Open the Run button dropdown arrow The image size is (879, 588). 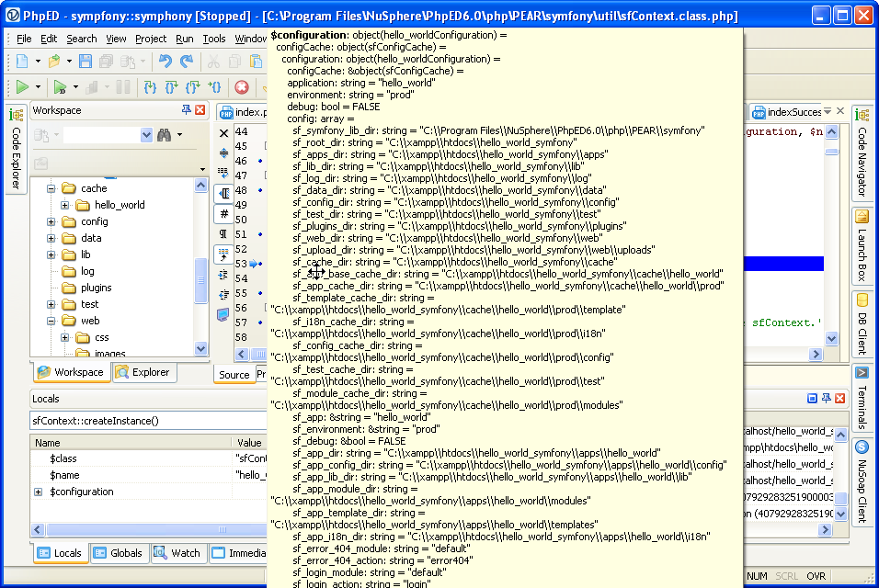pos(38,87)
